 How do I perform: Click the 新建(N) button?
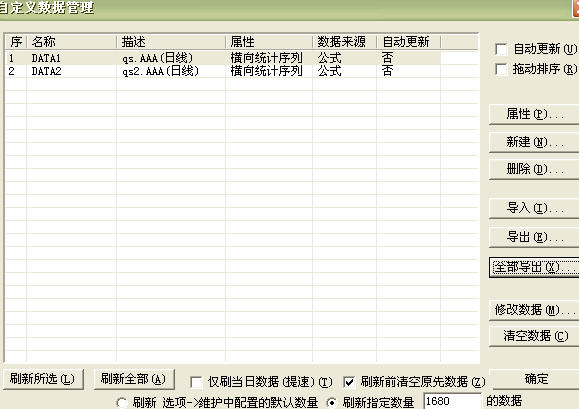click(534, 142)
